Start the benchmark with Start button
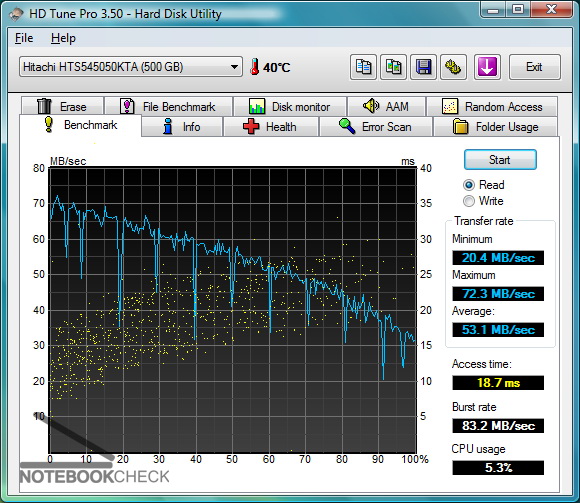Image resolution: width=580 pixels, height=503 pixels. coord(500,160)
